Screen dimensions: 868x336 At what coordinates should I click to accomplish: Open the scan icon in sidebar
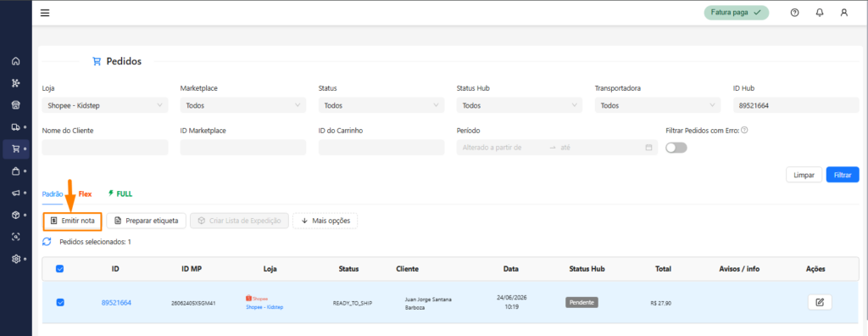[x=15, y=237]
